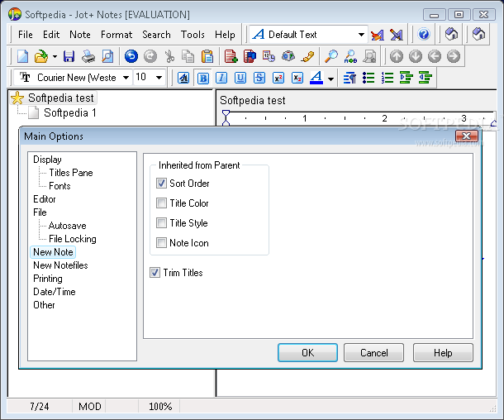Select Autosave in options tree
Image resolution: width=504 pixels, height=420 pixels.
[67, 226]
